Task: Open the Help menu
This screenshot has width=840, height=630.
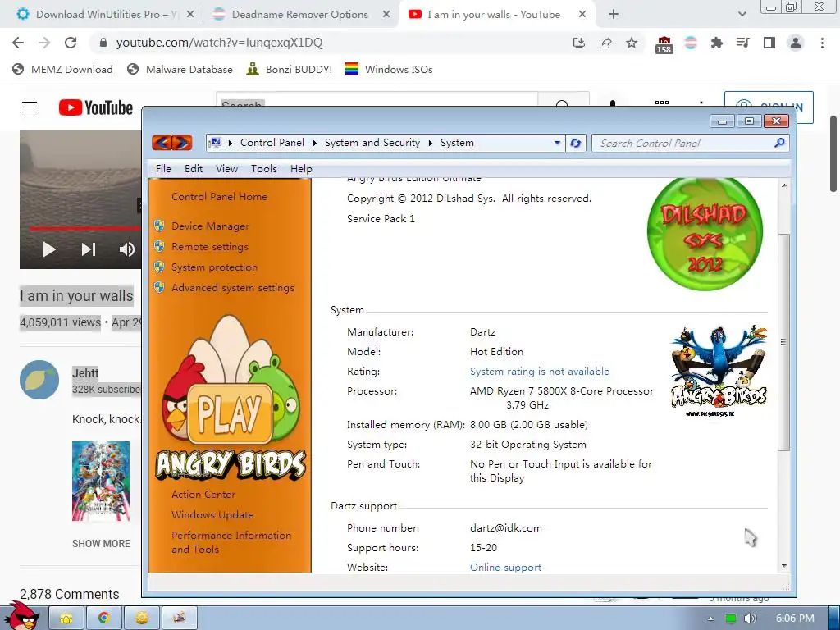Action: (301, 169)
